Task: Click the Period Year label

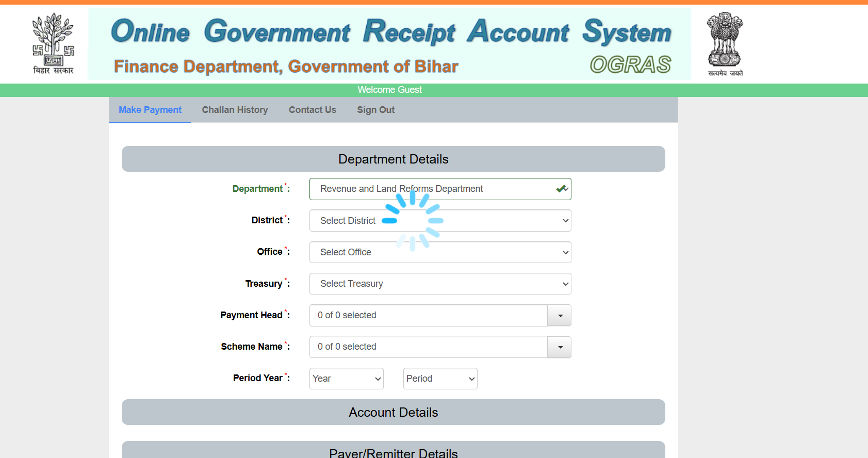Action: click(261, 378)
